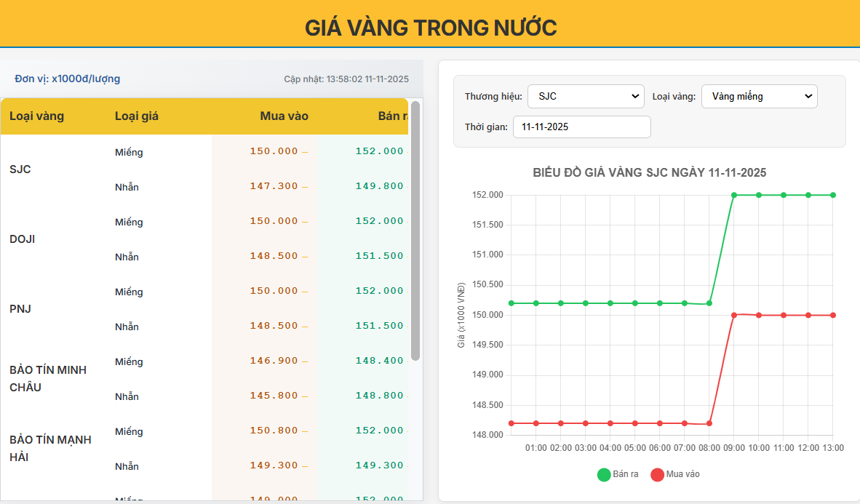The height and width of the screenshot is (504, 860).
Task: Select the Loại giá column header
Action: (136, 115)
